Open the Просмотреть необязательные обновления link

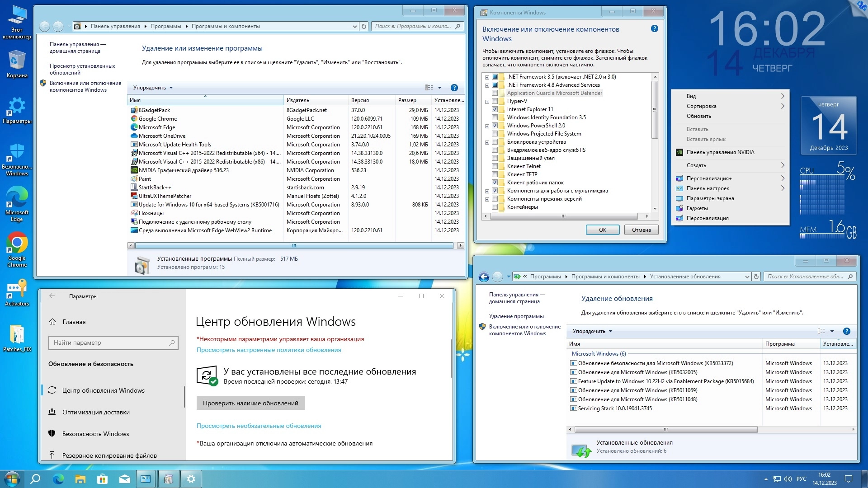[x=259, y=426]
